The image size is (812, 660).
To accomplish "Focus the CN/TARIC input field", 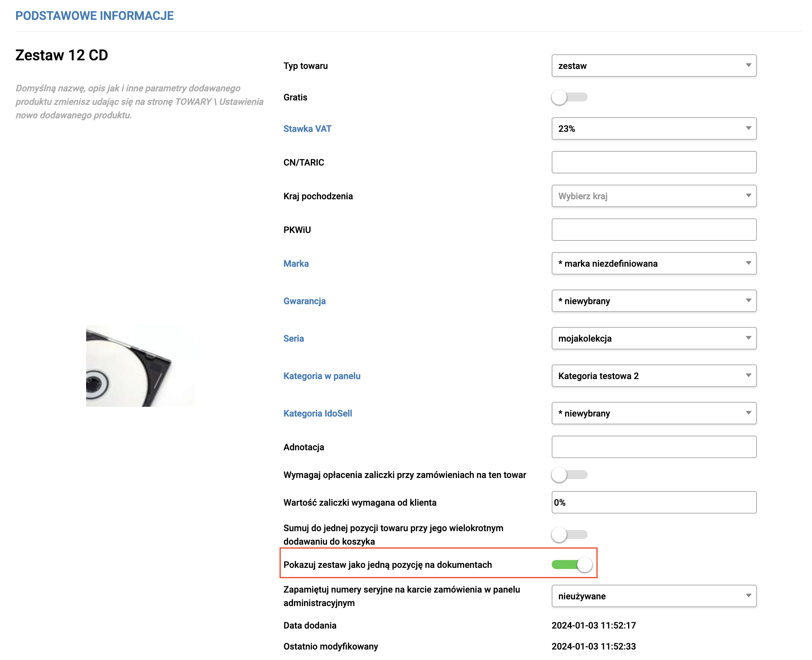I will pyautogui.click(x=654, y=162).
